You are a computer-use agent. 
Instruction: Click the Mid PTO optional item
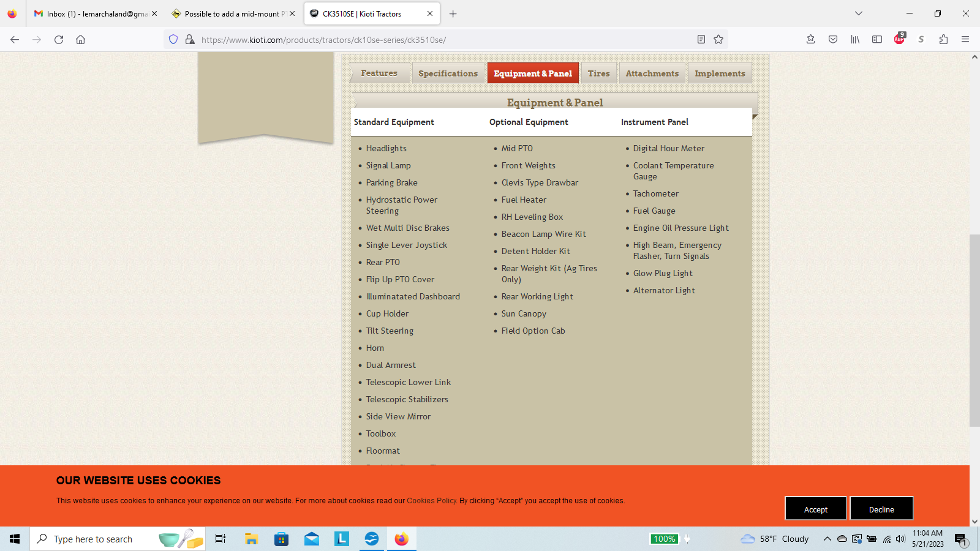pos(517,148)
